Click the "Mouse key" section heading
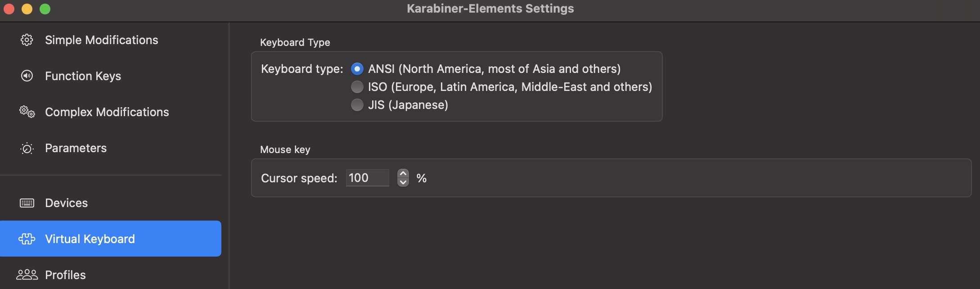Image resolution: width=980 pixels, height=289 pixels. click(285, 149)
